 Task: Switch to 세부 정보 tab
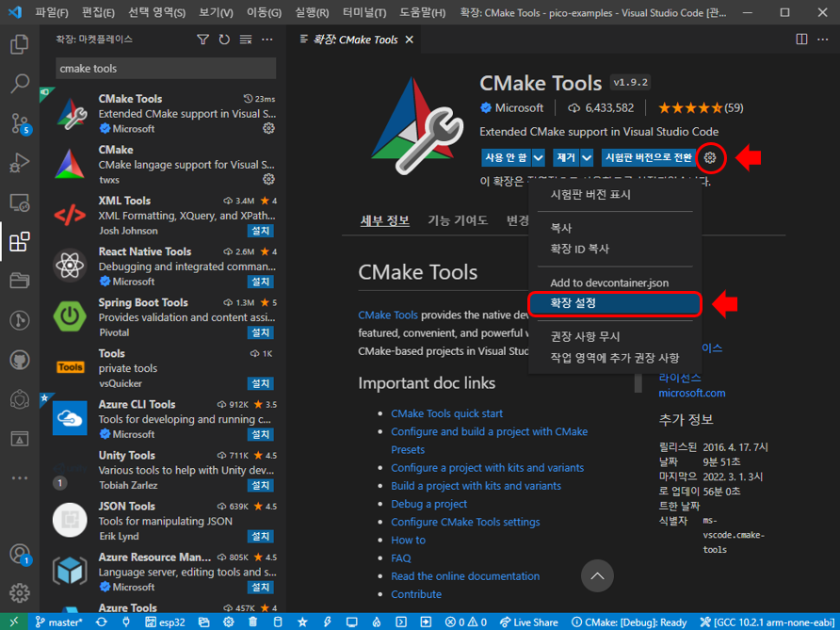pos(384,220)
